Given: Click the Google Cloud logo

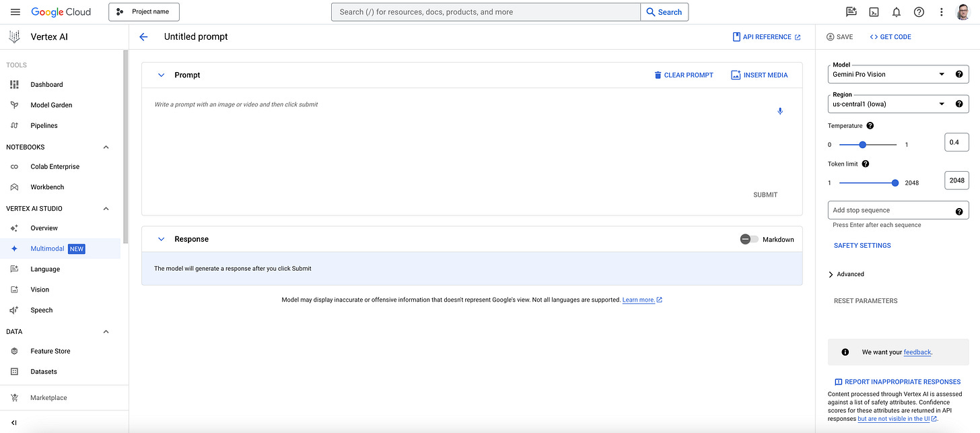Looking at the screenshot, I should [x=61, y=12].
